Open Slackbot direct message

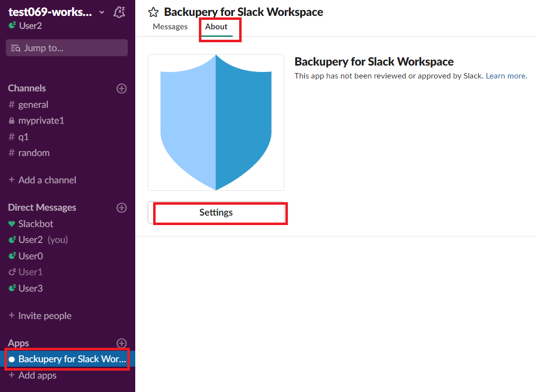point(35,224)
